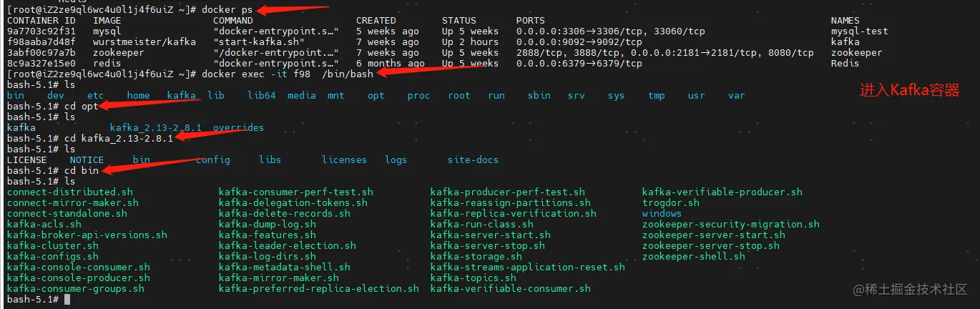Click the wurstmeister/kafka image name
Viewport: 980px width, 309px height.
(144, 41)
